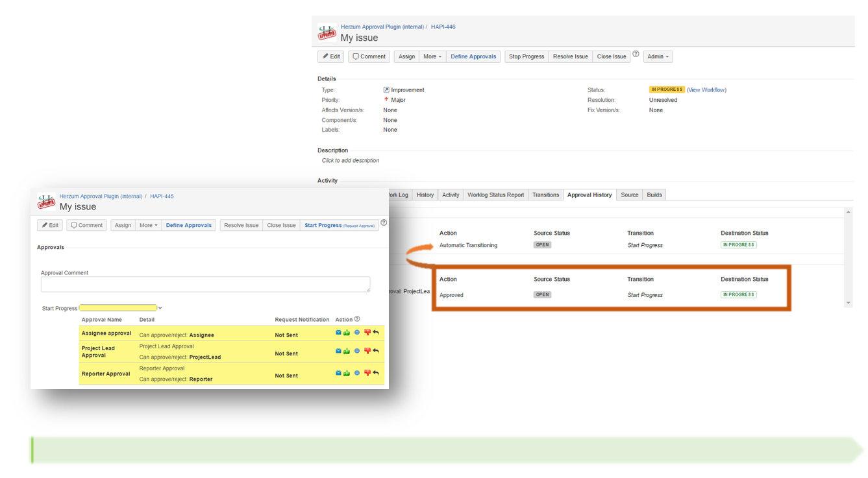
Task: Switch to the History tab
Action: 425,195
